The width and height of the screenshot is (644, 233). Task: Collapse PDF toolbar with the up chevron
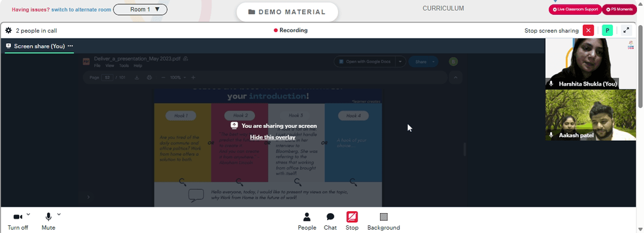[456, 77]
